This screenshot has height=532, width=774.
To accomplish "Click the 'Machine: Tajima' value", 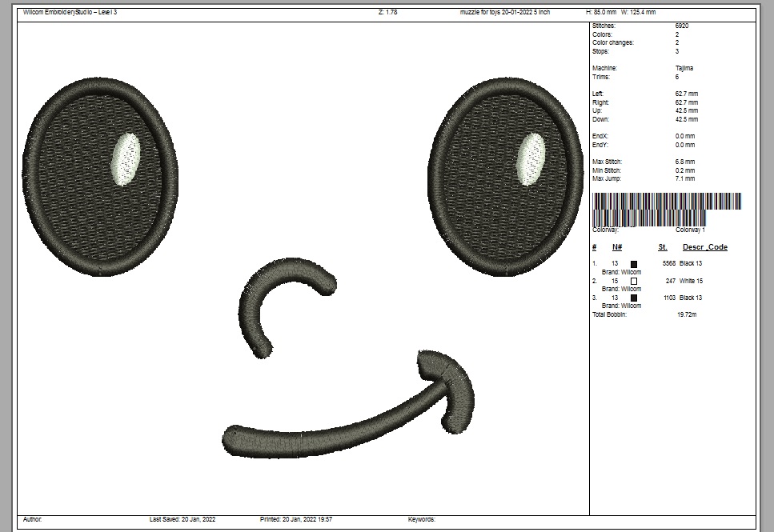I will tap(684, 69).
